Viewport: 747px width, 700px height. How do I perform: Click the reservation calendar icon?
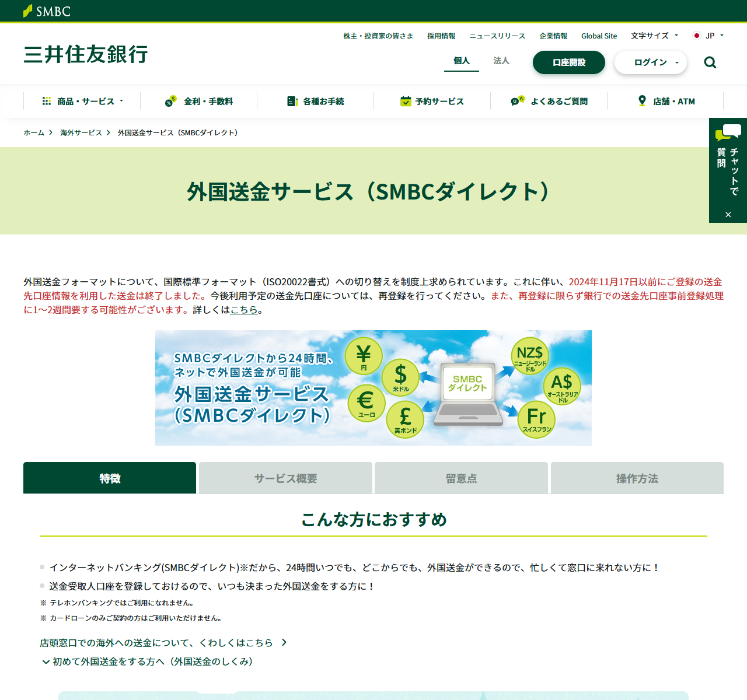[x=406, y=101]
